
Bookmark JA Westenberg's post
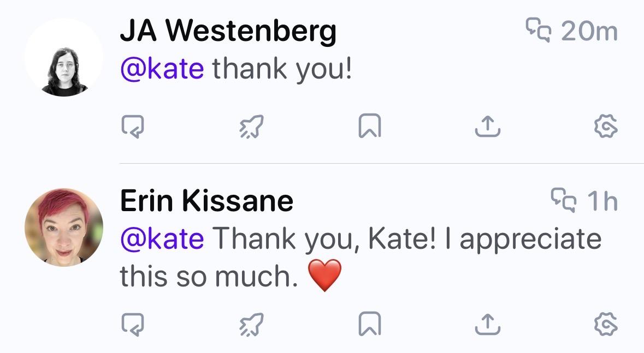click(370, 127)
